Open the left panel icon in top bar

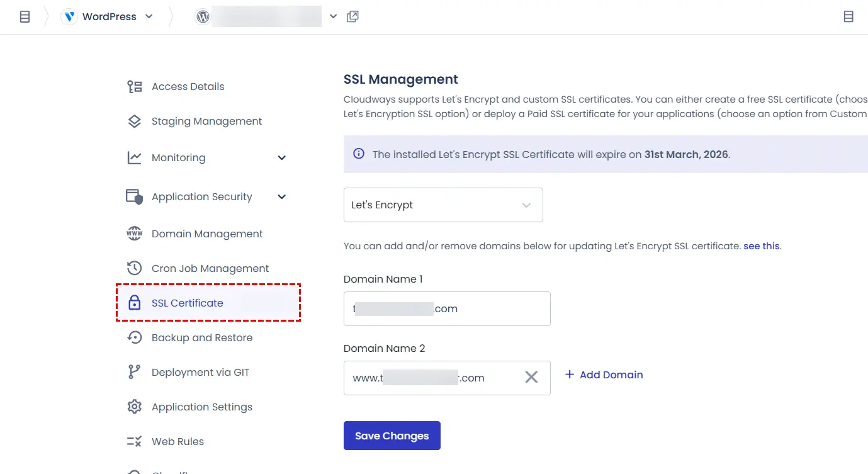25,17
